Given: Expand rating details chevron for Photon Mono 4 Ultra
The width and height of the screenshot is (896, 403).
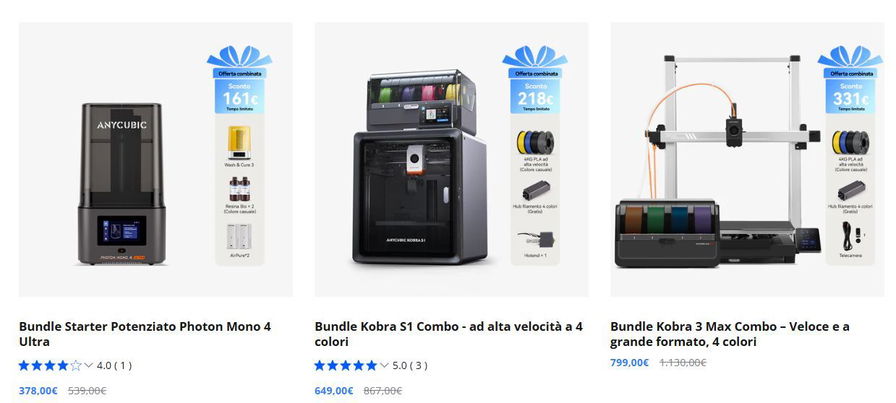Looking at the screenshot, I should pos(89,365).
